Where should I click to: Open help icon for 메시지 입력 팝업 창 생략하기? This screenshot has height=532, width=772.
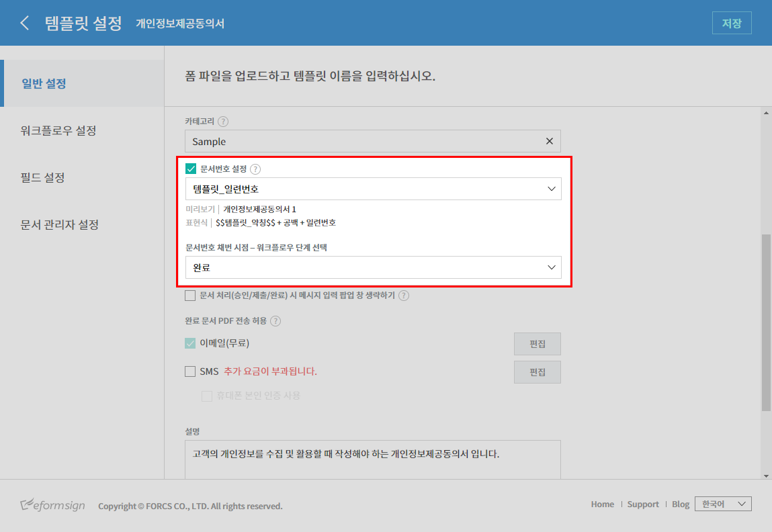(x=404, y=296)
